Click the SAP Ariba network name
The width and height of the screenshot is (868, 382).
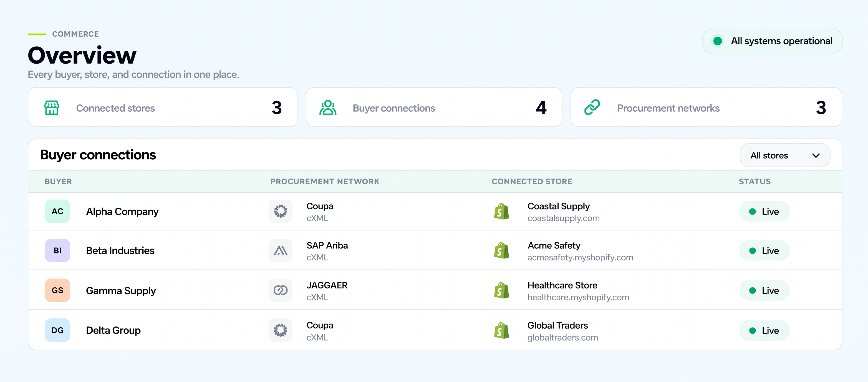pos(327,245)
